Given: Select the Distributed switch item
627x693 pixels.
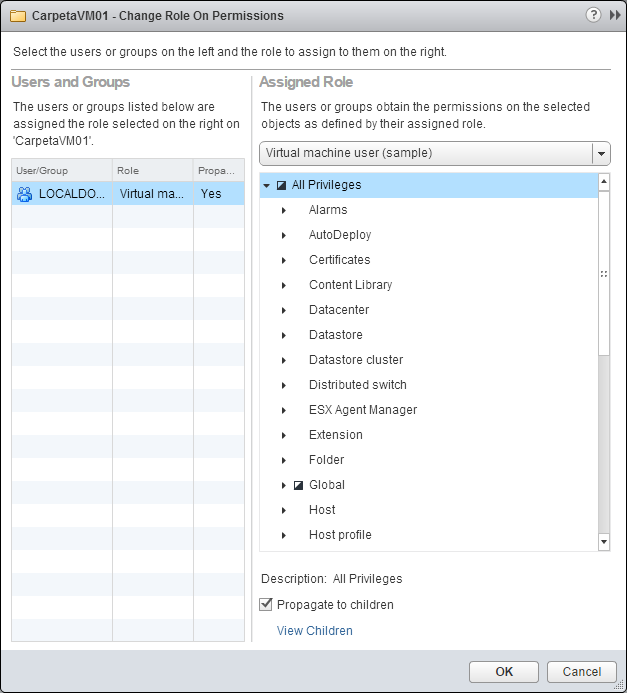Looking at the screenshot, I should click(x=357, y=385).
